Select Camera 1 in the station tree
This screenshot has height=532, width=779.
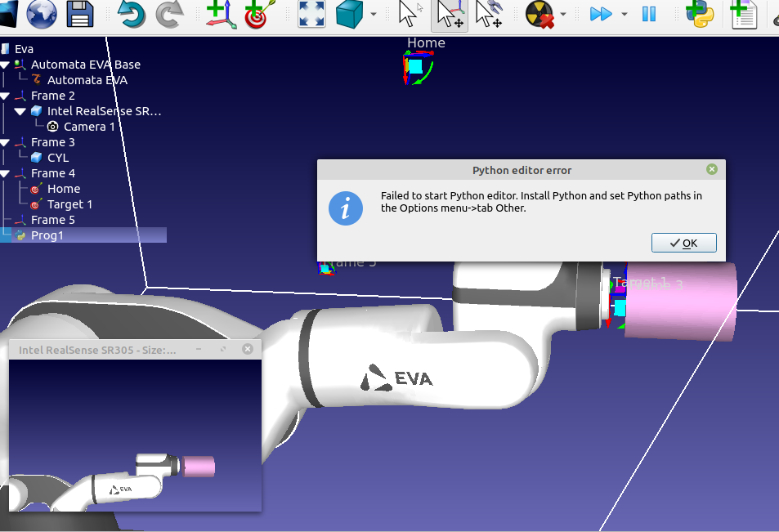coord(89,127)
